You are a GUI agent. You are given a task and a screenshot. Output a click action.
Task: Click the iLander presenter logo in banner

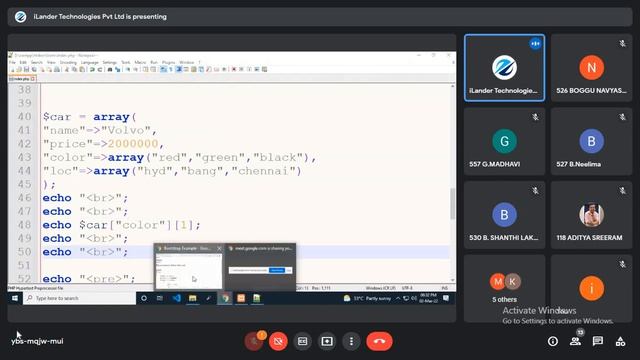tap(20, 17)
